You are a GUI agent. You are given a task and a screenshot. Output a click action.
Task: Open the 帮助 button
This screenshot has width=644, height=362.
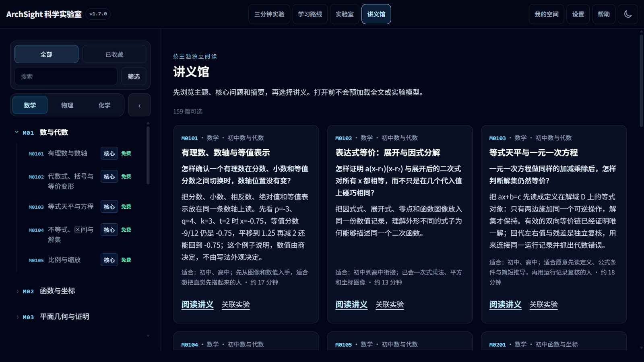pyautogui.click(x=604, y=14)
